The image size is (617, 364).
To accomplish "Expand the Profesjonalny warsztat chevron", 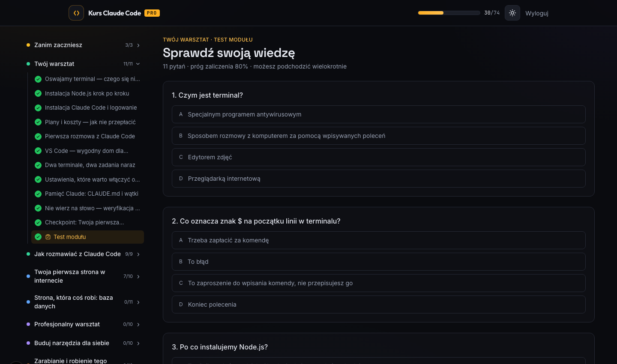I will point(138,325).
